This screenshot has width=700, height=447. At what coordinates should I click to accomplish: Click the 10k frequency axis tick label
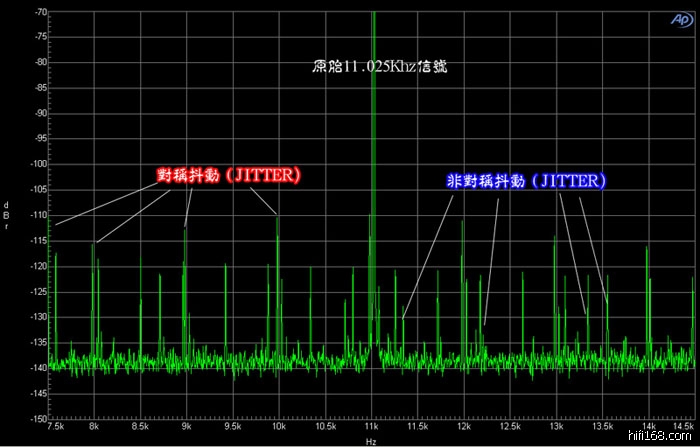(x=279, y=426)
